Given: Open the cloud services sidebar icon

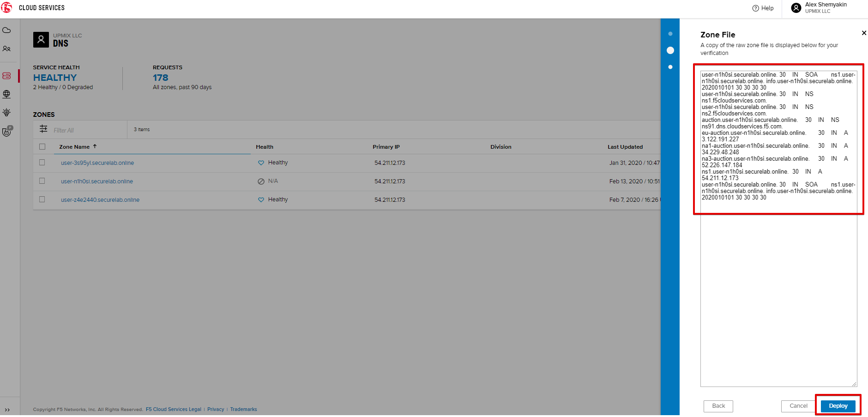Looking at the screenshot, I should click(x=6, y=30).
